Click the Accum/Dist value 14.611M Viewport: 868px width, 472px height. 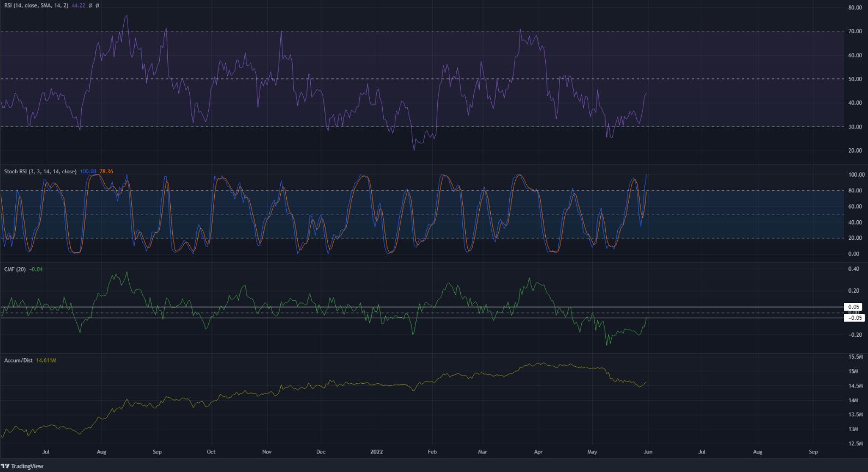pos(46,361)
